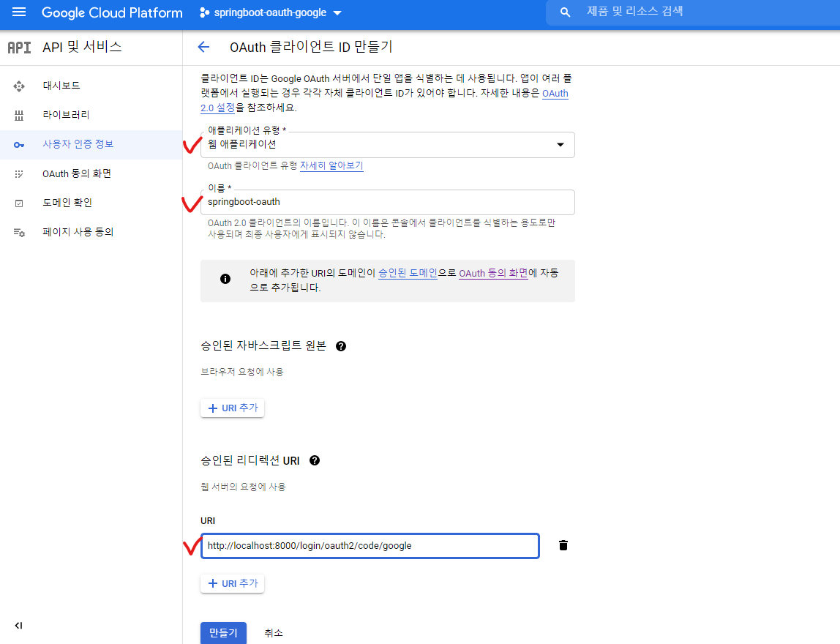Open the 자세히 알아보기 link
The width and height of the screenshot is (840, 644).
click(331, 165)
